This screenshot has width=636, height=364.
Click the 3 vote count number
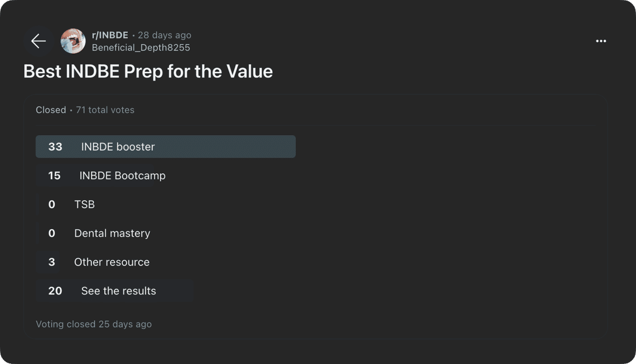pos(52,262)
